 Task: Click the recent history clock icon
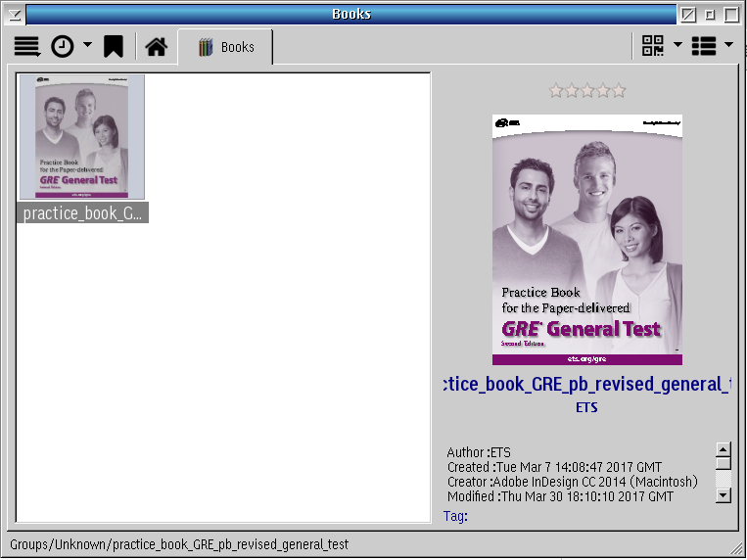(x=63, y=47)
